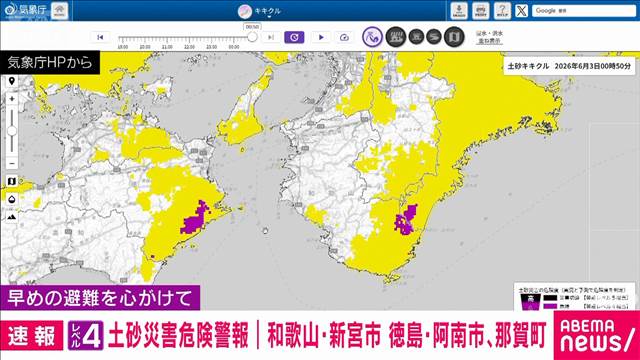The width and height of the screenshot is (640, 360).
Task: Select the inundation kikikuru layer icon
Action: pos(396,37)
